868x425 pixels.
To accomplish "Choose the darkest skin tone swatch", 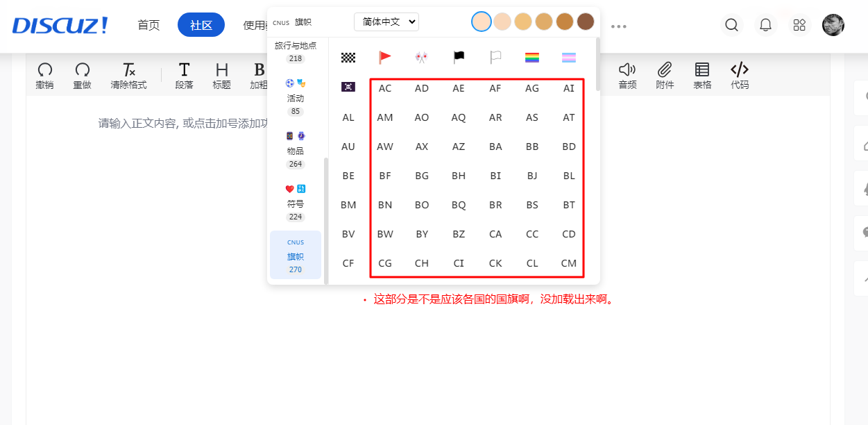I will click(x=586, y=22).
